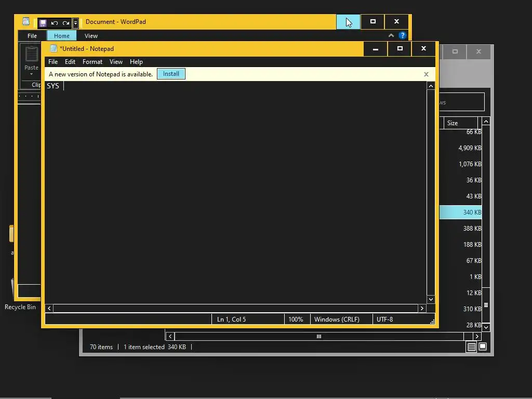The image size is (532, 399).
Task: Click Notepad's vertical scrollbar down arrow
Action: tap(431, 299)
